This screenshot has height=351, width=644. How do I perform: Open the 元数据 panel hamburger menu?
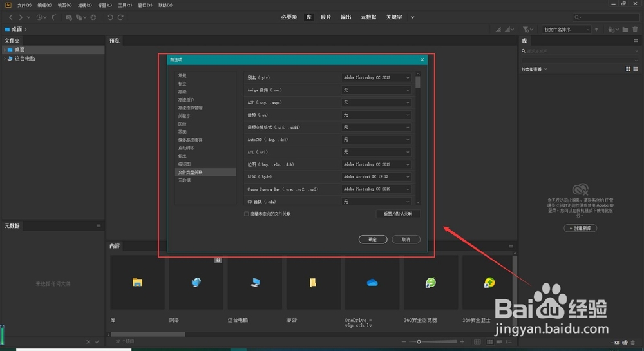[99, 226]
